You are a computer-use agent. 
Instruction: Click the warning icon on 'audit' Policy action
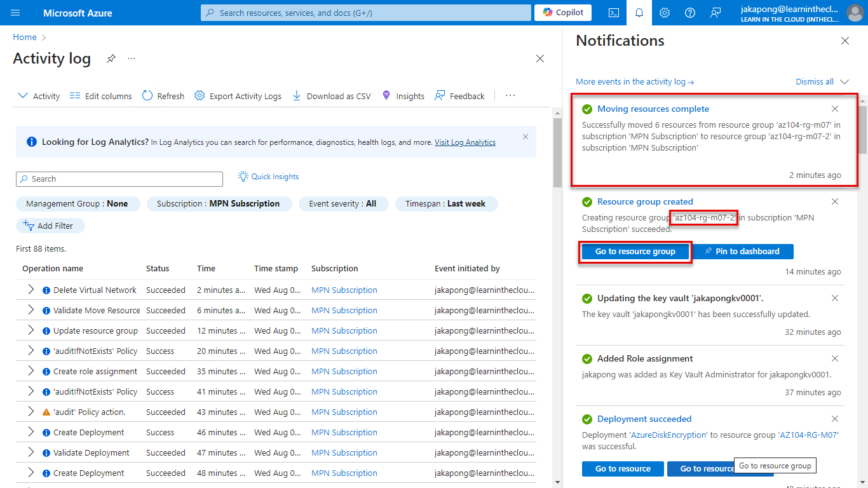click(x=46, y=412)
